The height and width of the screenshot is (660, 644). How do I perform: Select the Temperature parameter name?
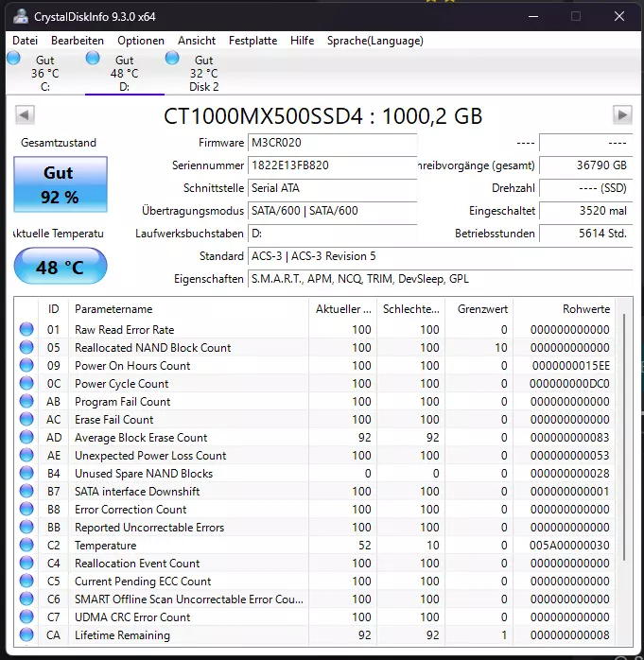(x=106, y=545)
